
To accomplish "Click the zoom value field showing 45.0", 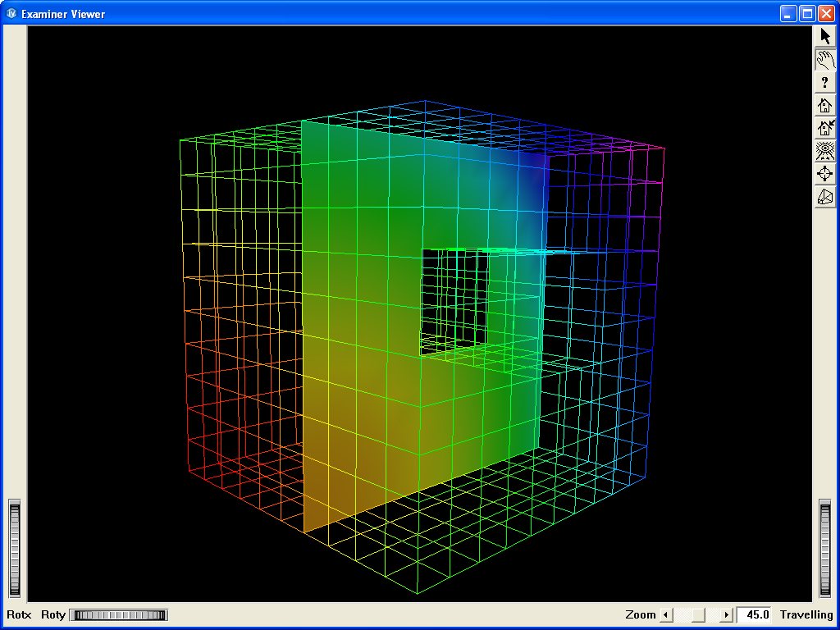I will coord(754,615).
